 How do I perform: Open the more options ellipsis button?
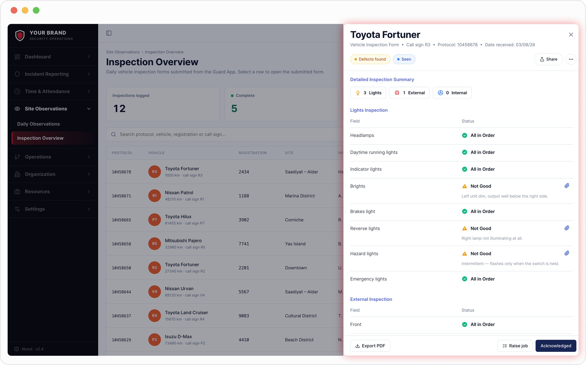pos(571,59)
